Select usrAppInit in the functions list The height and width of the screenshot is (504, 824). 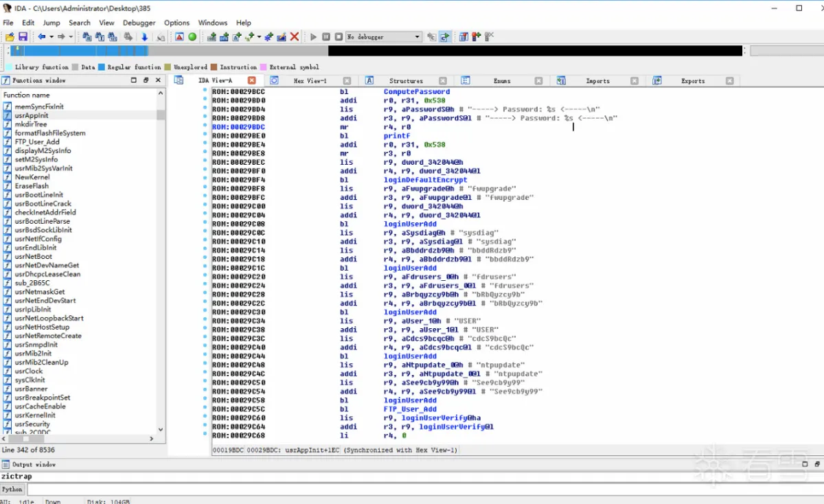click(x=32, y=115)
